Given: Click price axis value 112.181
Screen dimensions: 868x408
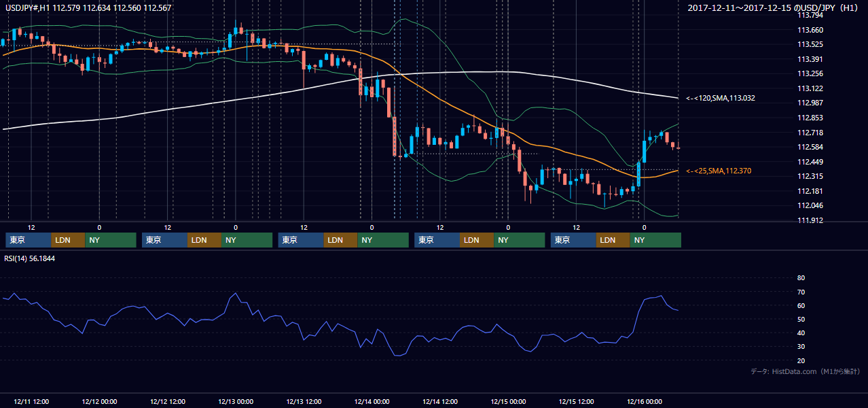Looking at the screenshot, I should 810,191.
